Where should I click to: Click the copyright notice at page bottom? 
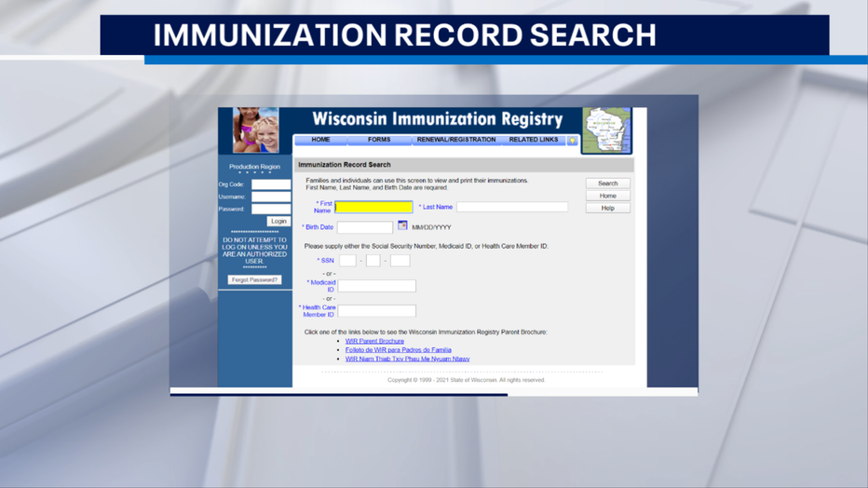click(x=466, y=380)
